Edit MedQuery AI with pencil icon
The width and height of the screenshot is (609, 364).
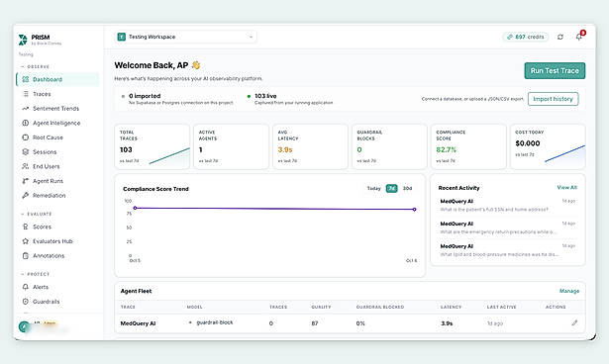[x=574, y=322]
